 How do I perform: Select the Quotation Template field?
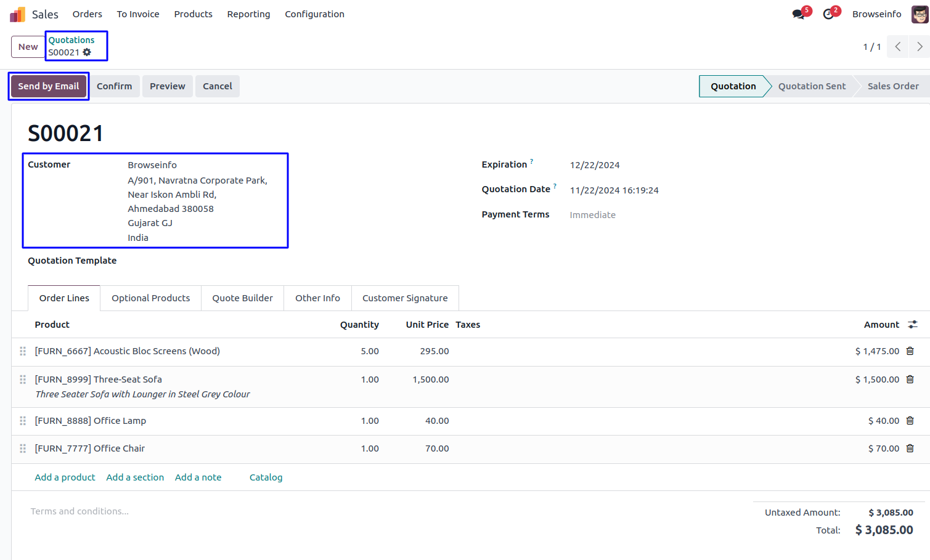[203, 261]
